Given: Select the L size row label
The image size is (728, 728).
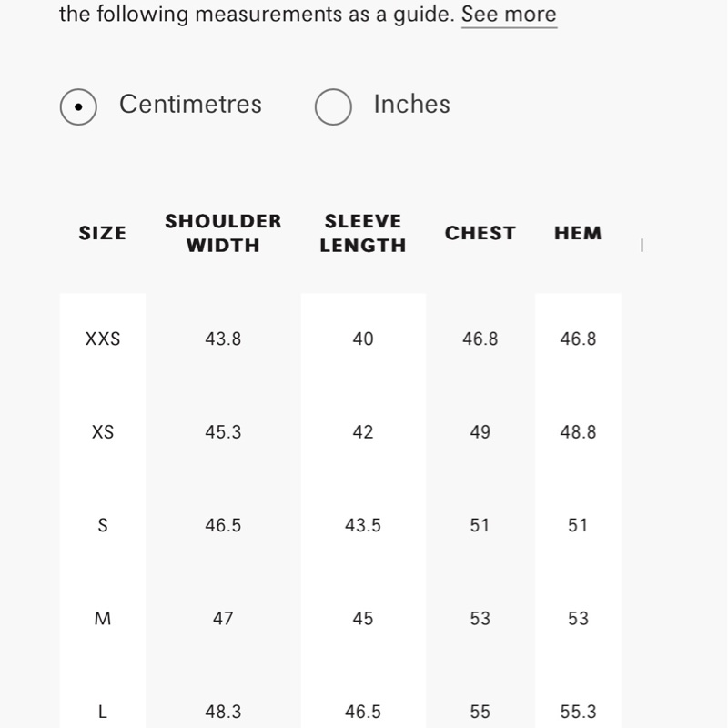Looking at the screenshot, I should point(103,712).
